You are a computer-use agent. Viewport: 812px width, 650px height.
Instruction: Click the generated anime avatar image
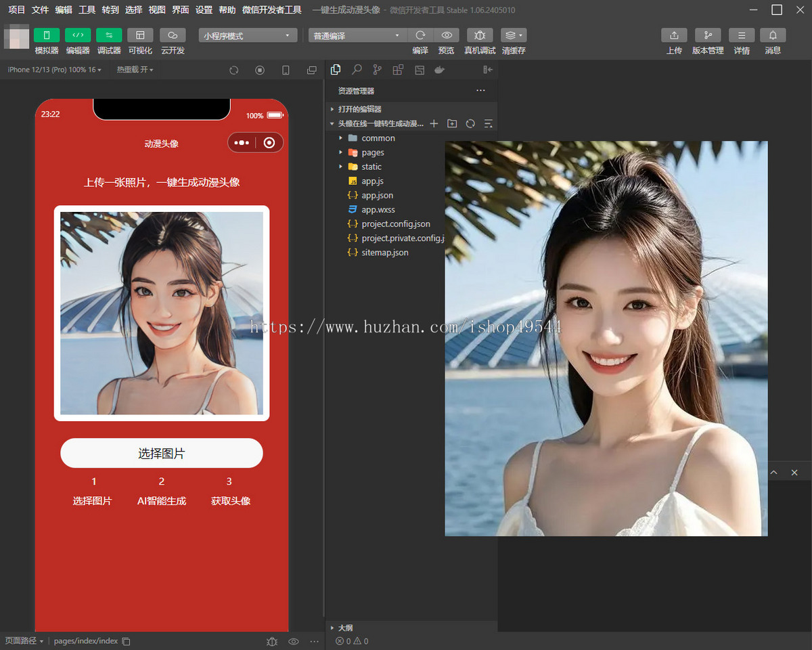(x=162, y=313)
